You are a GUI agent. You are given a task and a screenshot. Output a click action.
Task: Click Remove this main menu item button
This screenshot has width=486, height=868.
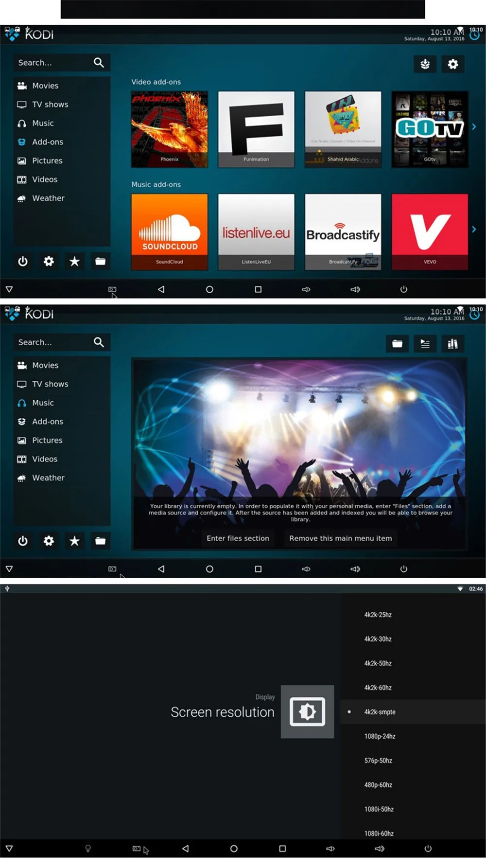(341, 538)
